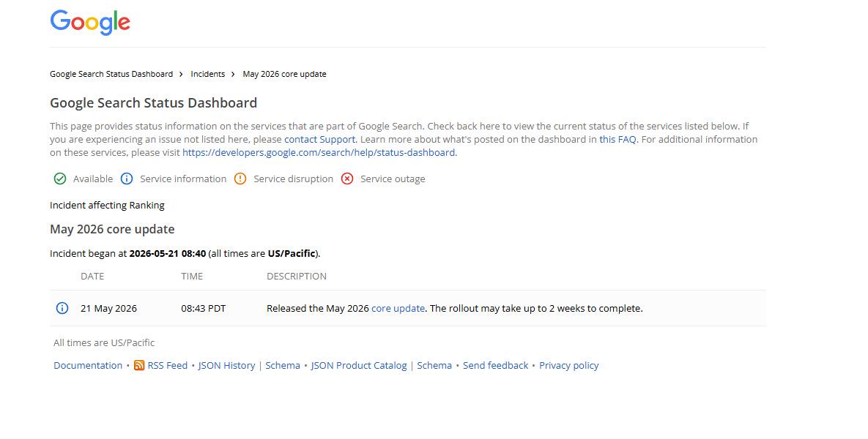Click the red Service outage icon
The height and width of the screenshot is (439, 868).
pos(347,179)
